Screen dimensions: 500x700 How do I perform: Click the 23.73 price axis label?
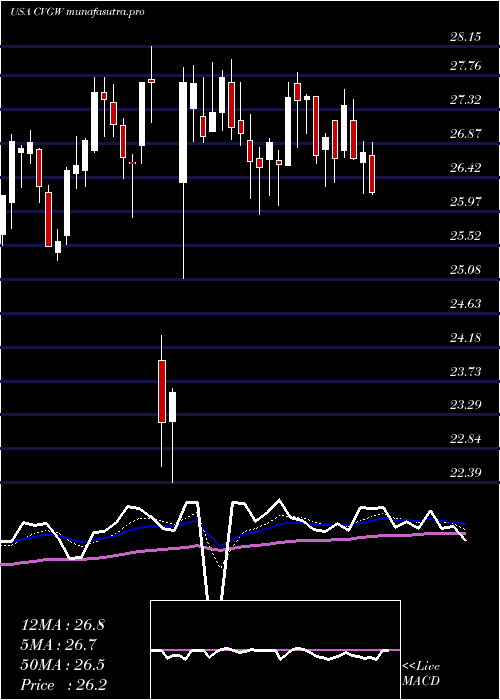click(x=465, y=372)
